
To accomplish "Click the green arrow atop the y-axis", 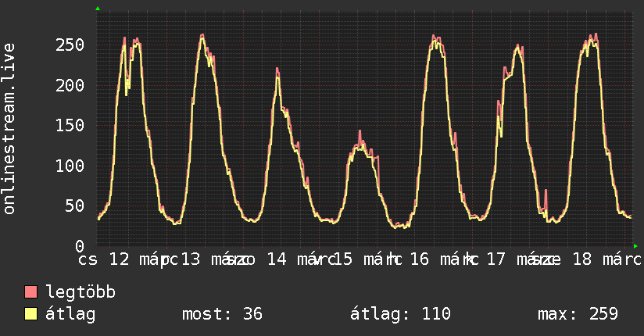I will coord(98,9).
